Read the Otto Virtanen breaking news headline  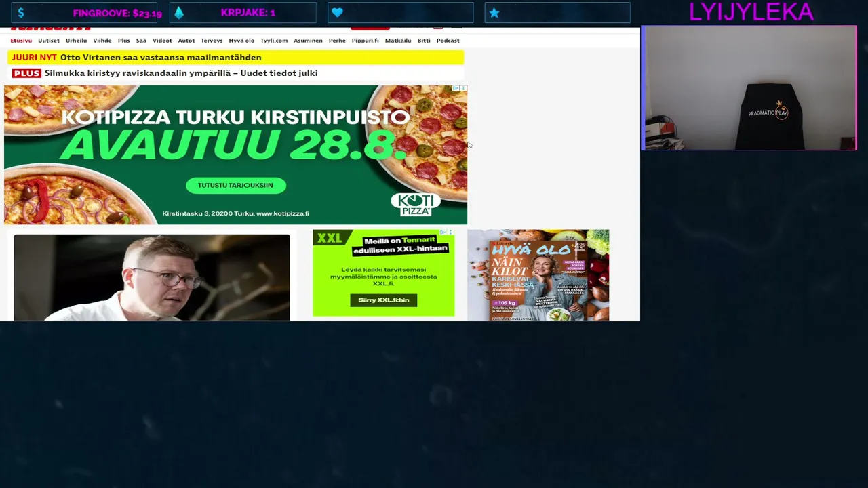click(x=161, y=58)
